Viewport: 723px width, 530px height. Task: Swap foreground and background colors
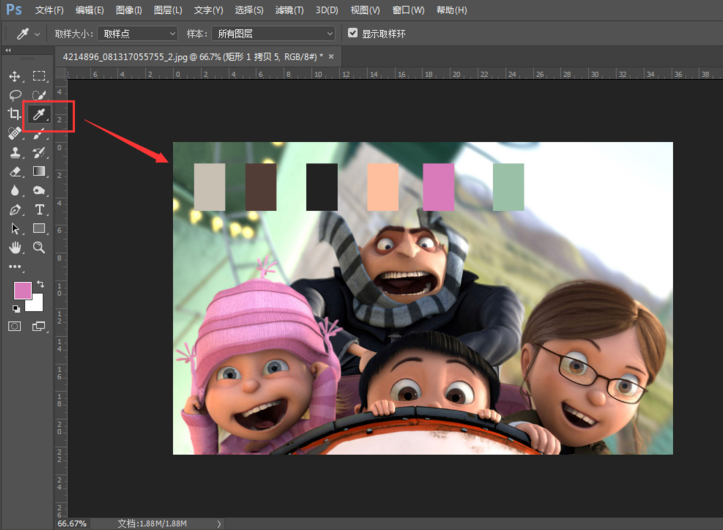[41, 284]
